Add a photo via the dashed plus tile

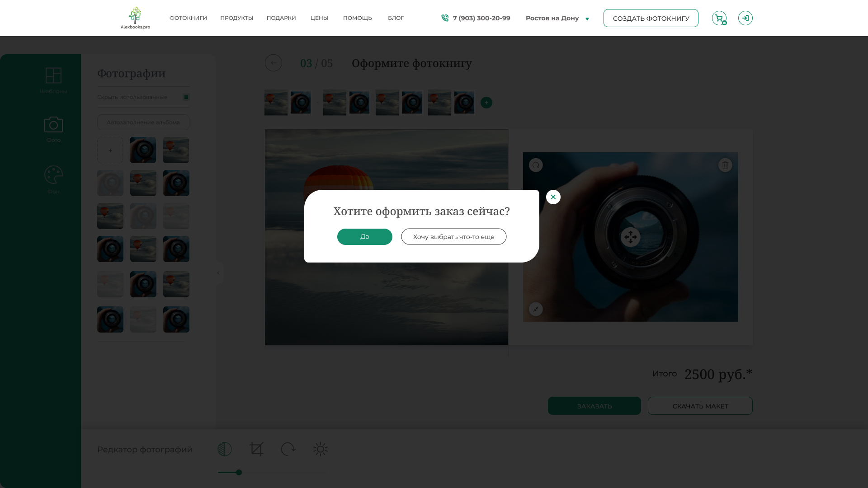(x=110, y=150)
